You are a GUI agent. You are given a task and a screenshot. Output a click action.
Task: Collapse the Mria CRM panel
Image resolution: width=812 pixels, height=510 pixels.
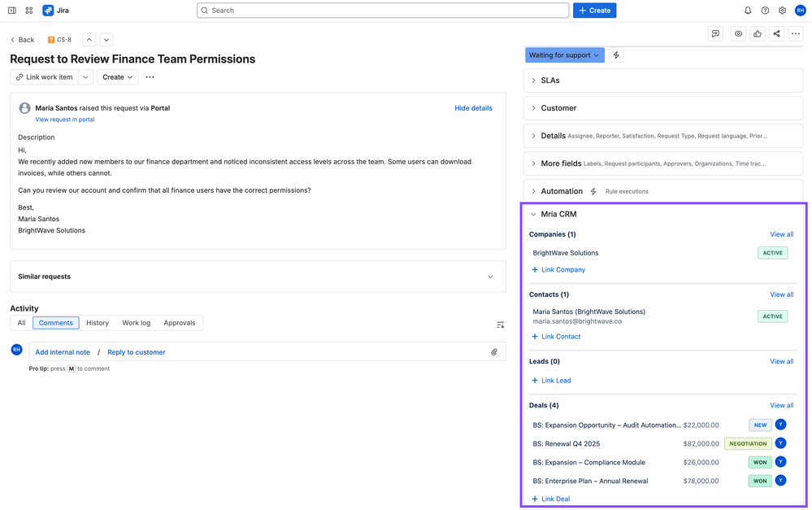pos(532,214)
